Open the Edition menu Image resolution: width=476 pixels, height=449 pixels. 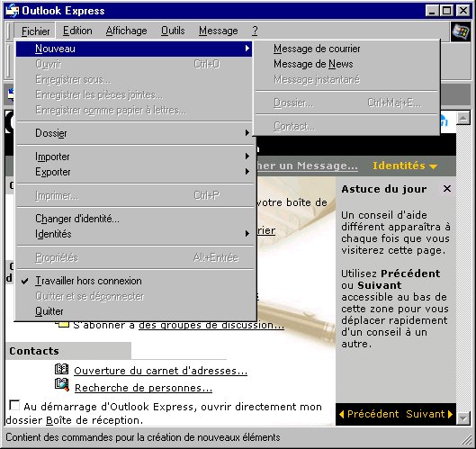coord(77,31)
